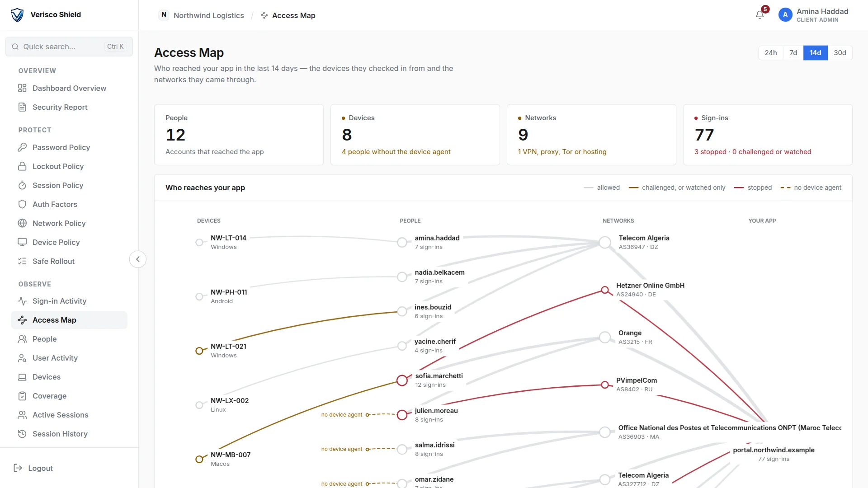
Task: Open Devices page in sidebar
Action: (x=69, y=377)
